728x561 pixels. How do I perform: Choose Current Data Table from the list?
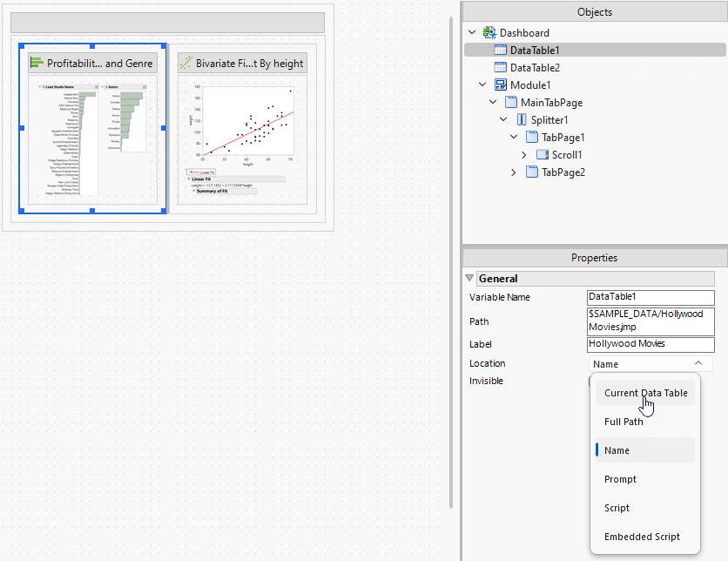645,393
